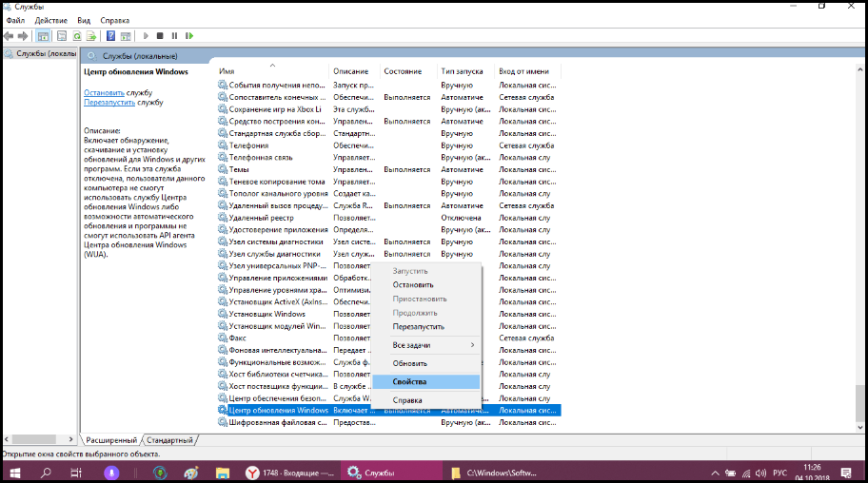The image size is (868, 483).
Task: Select the Центр обновления Windows row
Action: coord(389,411)
